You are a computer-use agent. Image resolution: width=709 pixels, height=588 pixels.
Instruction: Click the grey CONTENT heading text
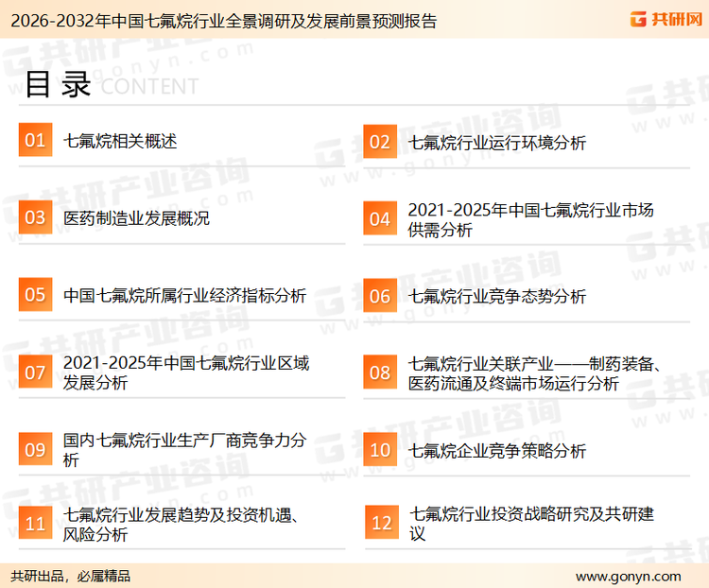[149, 86]
